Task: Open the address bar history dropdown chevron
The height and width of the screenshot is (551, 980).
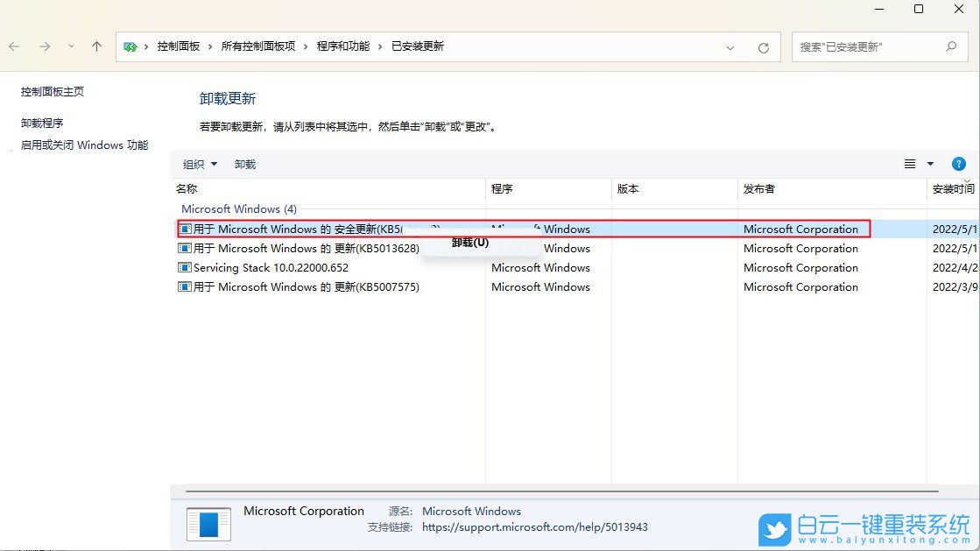Action: click(x=731, y=46)
